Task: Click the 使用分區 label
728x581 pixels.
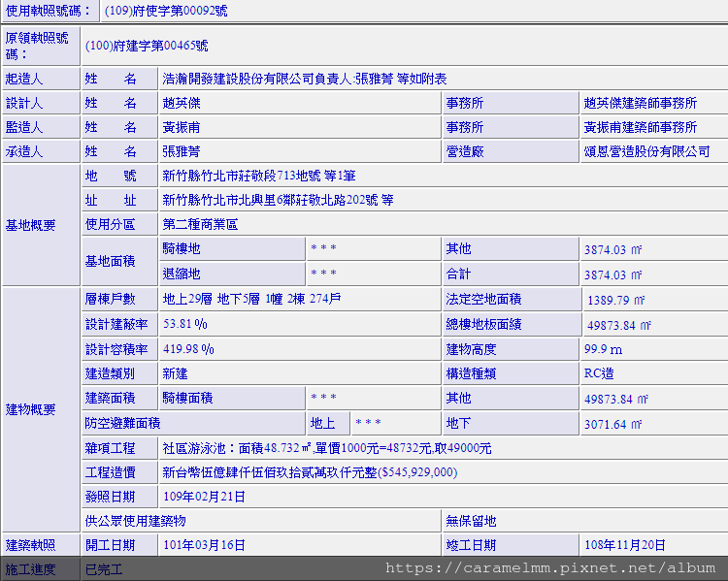Action: [x=110, y=225]
